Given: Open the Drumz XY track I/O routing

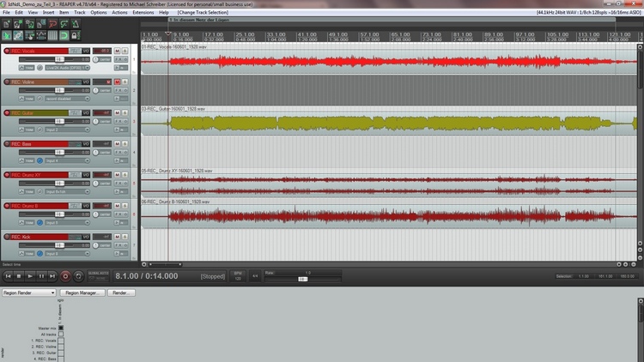Looking at the screenshot, I should 86,175.
